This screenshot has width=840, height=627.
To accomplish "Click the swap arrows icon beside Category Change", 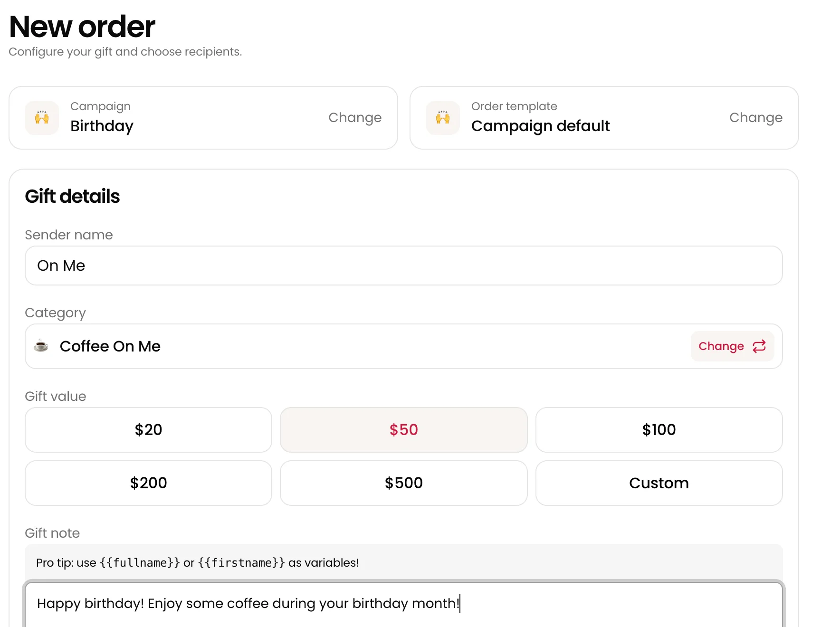I will pos(759,346).
